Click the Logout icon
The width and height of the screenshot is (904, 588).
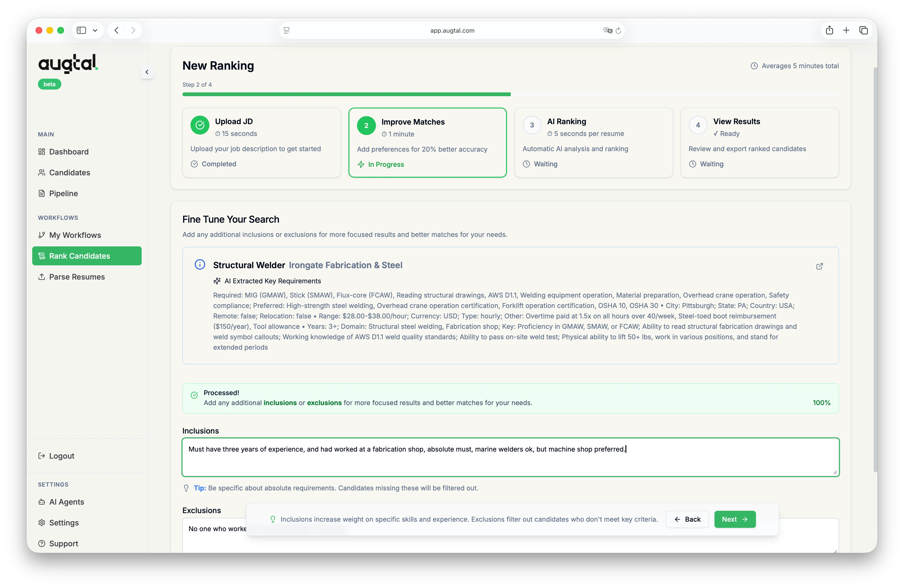(x=42, y=456)
